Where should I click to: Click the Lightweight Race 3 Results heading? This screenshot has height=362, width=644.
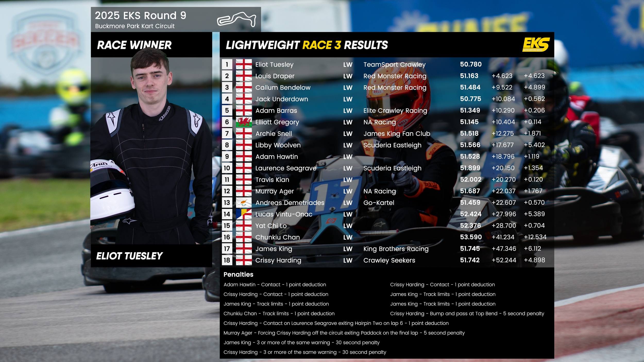pos(307,45)
